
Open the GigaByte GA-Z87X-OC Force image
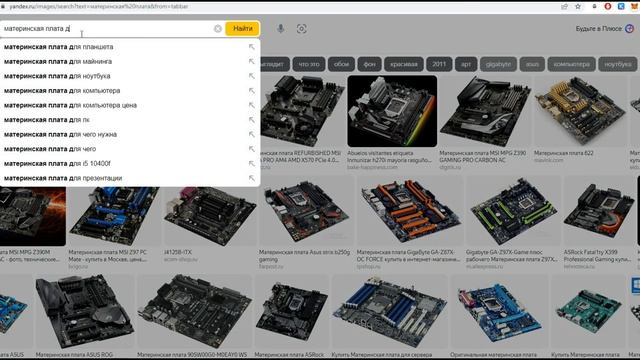tap(410, 212)
